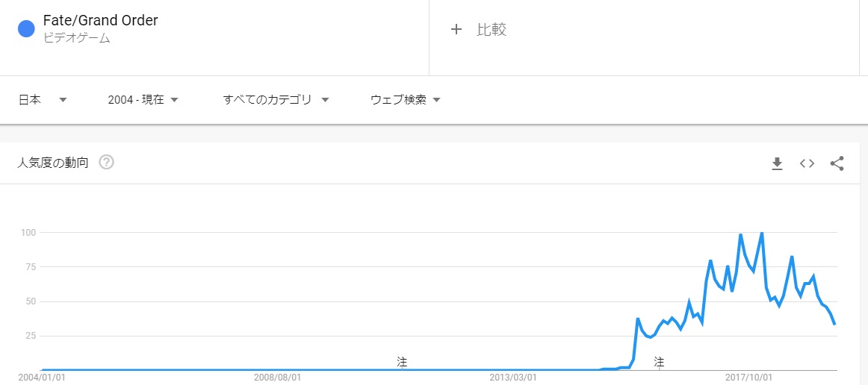Open the embed code icon
The width and height of the screenshot is (868, 385).
tap(807, 163)
